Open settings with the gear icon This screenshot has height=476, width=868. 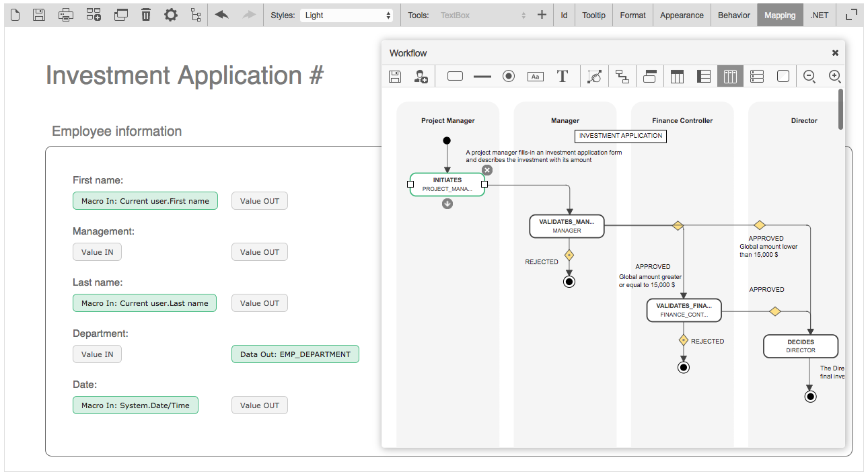[171, 15]
